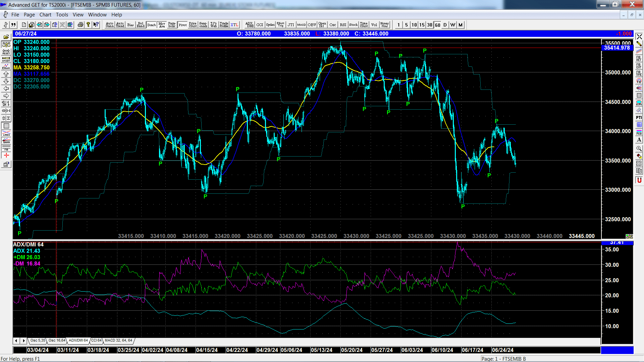
Task: Switch to the MACD 32, 64, 64 tab
Action: coord(118,341)
